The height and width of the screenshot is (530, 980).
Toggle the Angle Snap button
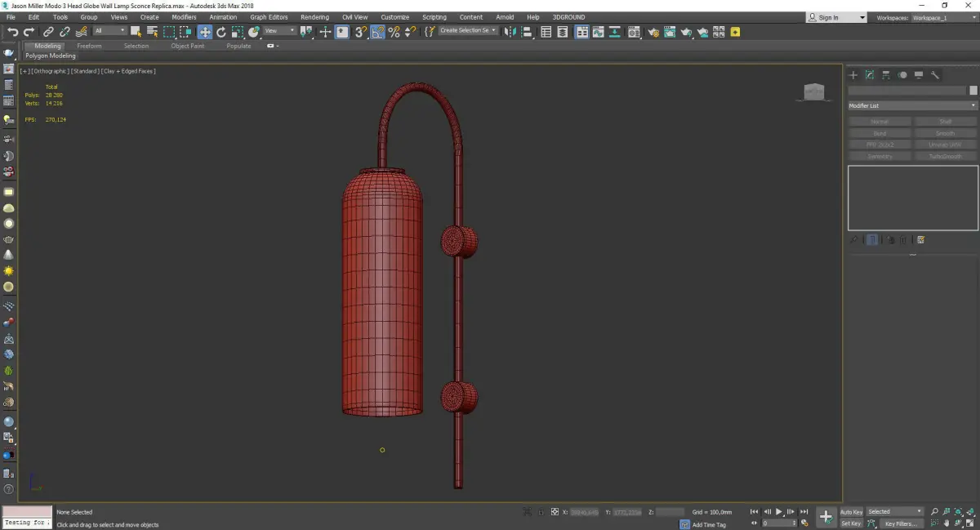377,32
